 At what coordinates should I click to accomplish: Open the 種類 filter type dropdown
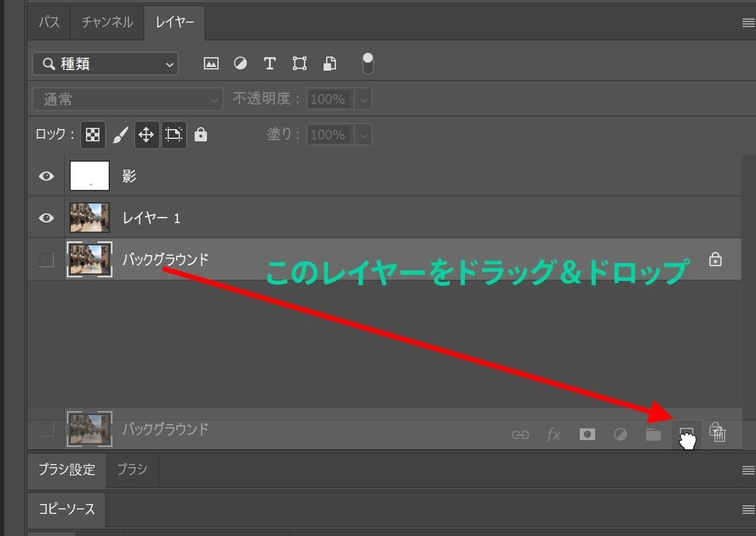(105, 64)
